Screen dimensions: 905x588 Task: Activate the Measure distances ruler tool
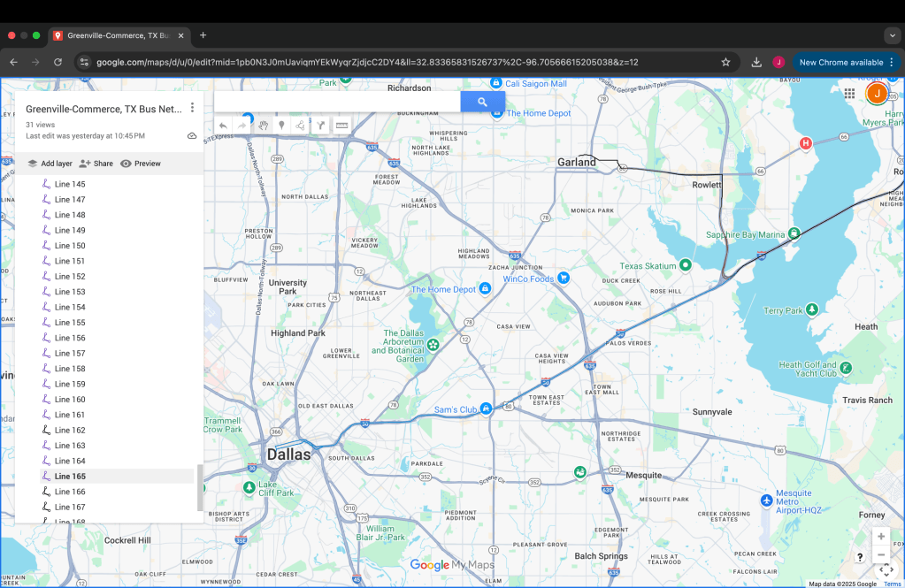[341, 126]
